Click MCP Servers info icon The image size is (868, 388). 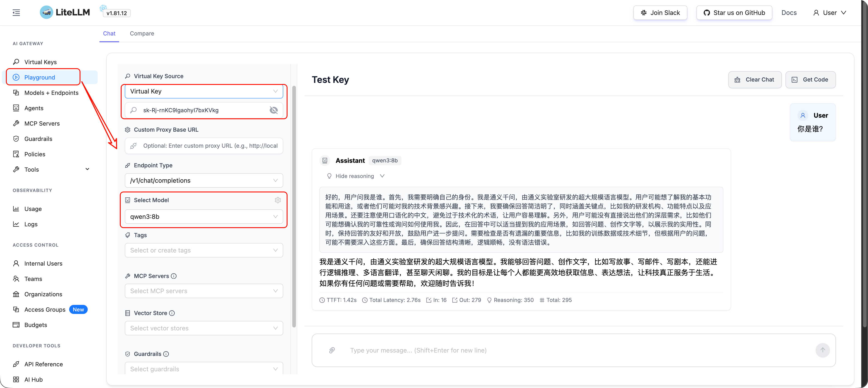point(174,276)
